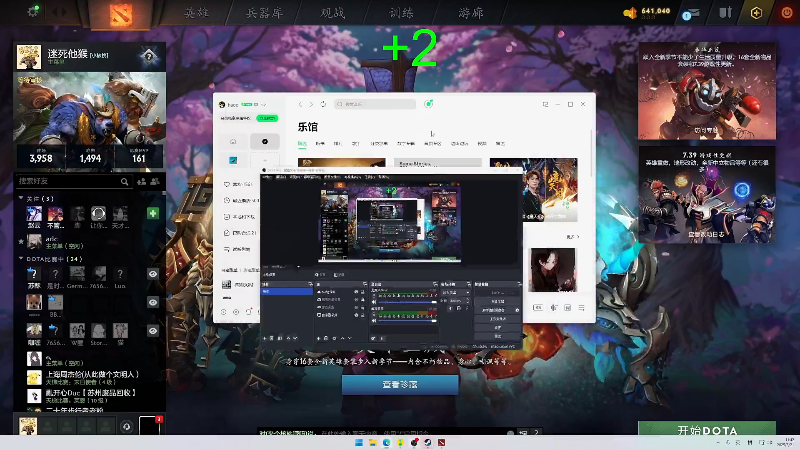Open the 7.39 gameplay update news card

(x=707, y=194)
